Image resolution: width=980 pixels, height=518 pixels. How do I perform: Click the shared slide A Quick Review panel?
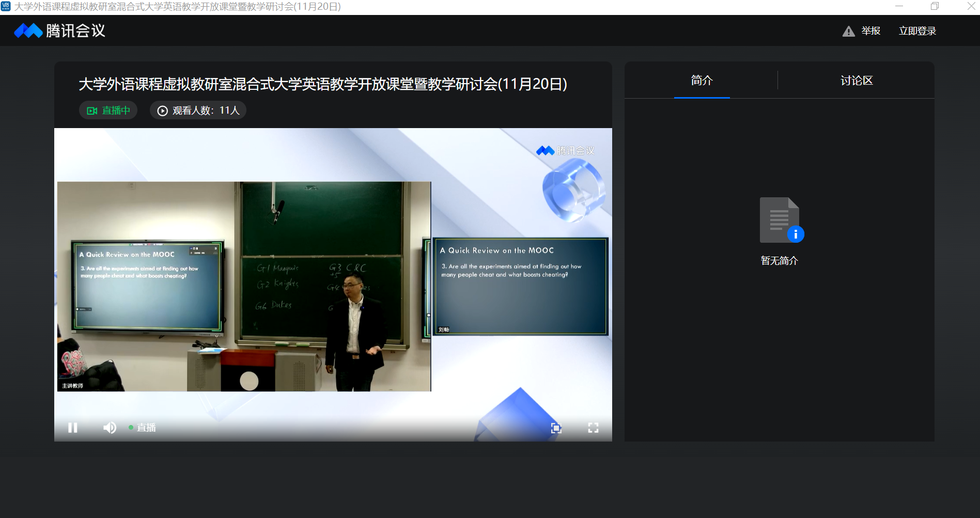520,287
